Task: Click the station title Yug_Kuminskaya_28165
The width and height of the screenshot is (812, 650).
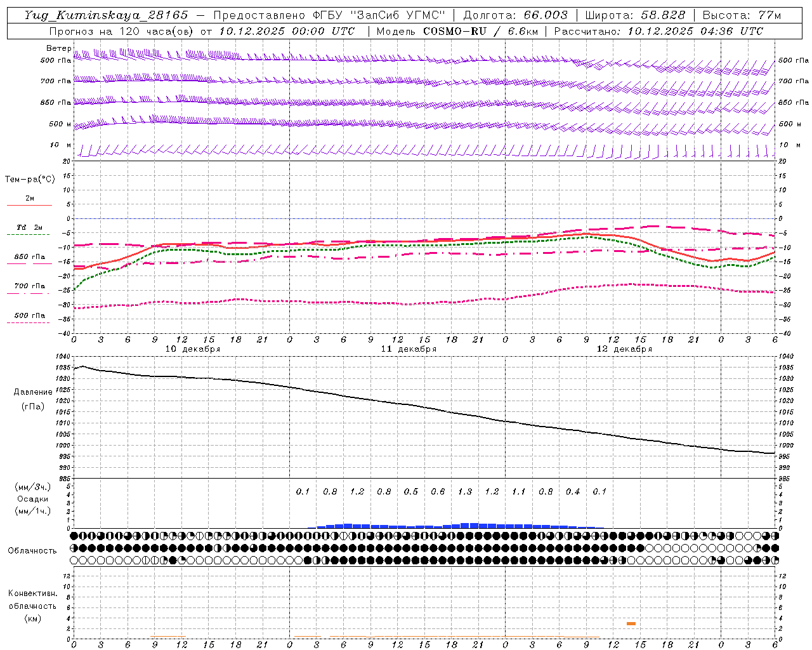Action: pos(106,15)
